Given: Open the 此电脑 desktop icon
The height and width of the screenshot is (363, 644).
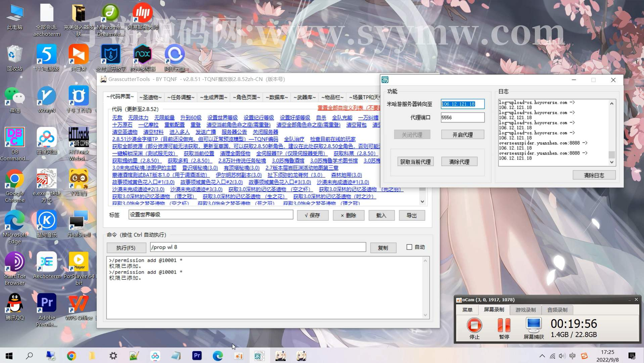Looking at the screenshot, I should pos(15,17).
